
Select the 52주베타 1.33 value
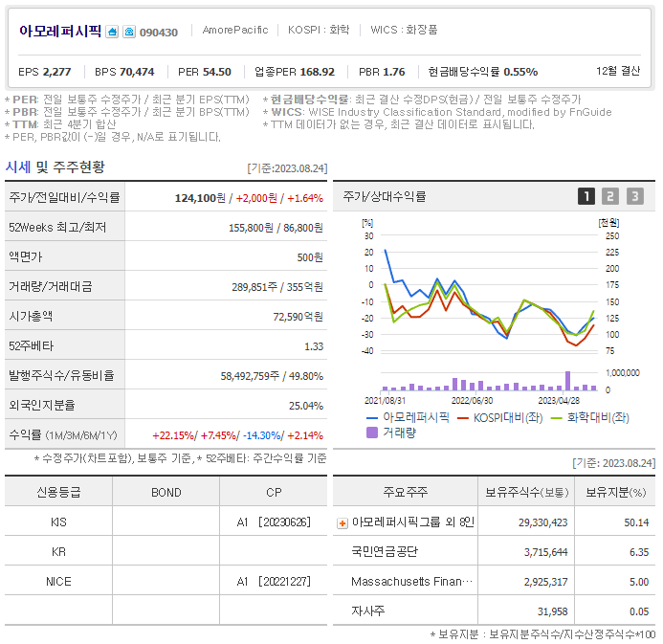[314, 346]
